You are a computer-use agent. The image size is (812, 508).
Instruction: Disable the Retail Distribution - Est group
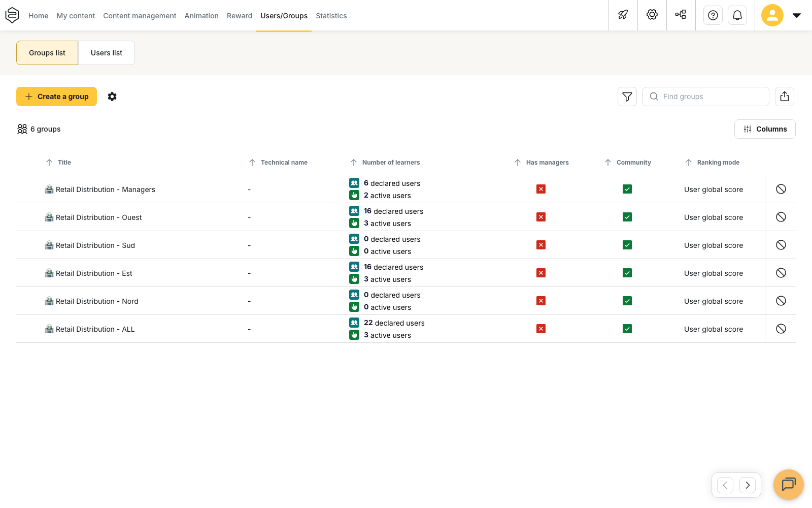[x=781, y=273]
